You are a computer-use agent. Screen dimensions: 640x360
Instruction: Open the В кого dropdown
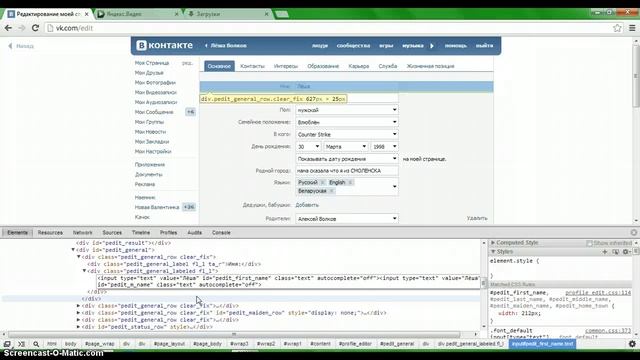pyautogui.click(x=347, y=134)
